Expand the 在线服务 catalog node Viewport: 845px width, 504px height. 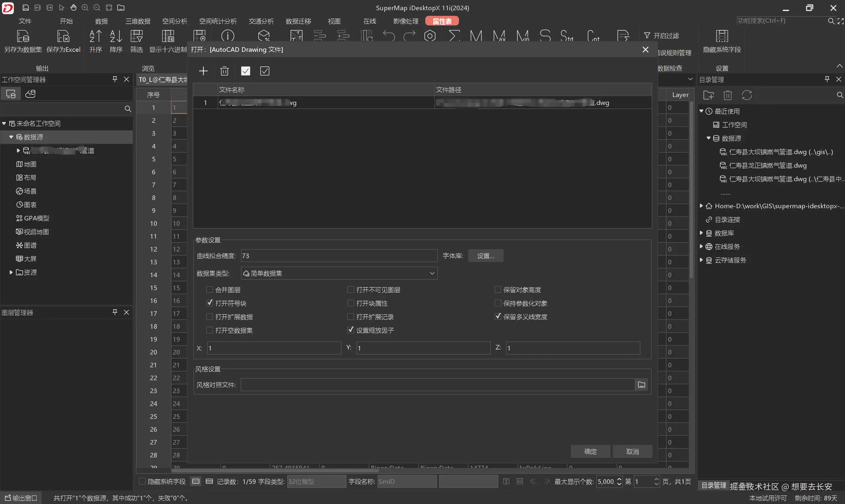701,247
